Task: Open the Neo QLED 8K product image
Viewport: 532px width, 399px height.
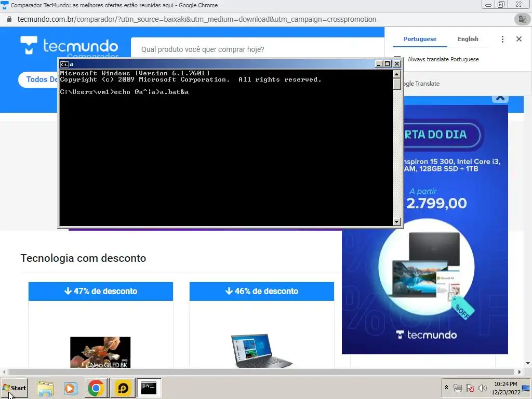Action: 100,352
